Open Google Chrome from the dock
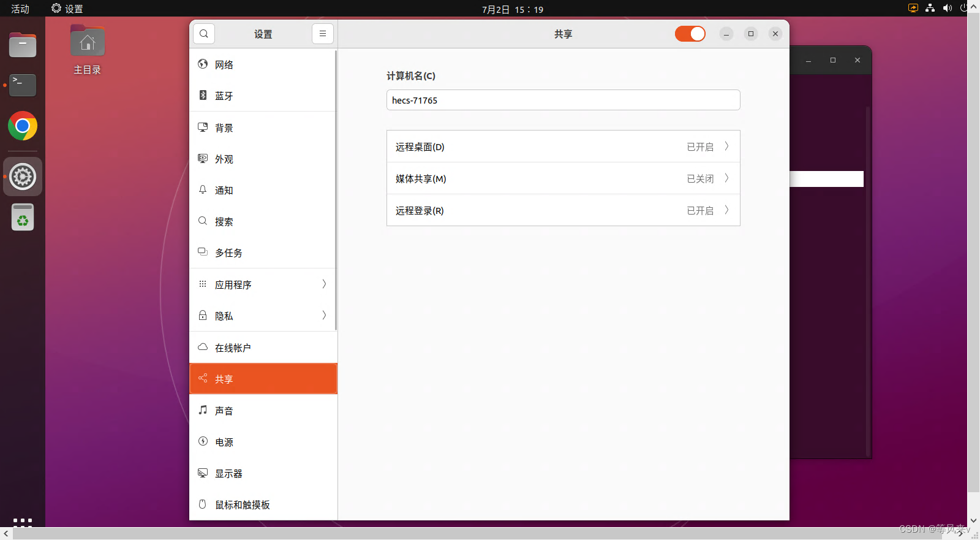980x540 pixels. point(23,126)
